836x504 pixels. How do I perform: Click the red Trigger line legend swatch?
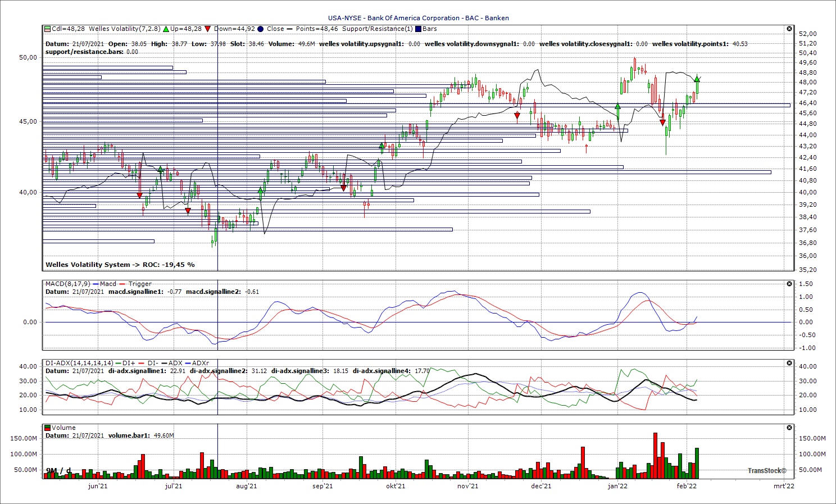tap(123, 284)
